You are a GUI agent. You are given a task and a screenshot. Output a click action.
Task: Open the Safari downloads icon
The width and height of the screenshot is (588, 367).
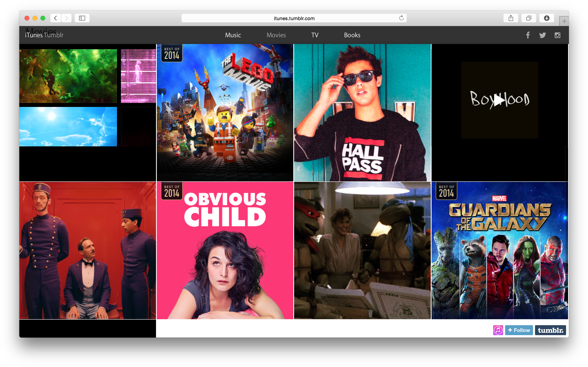click(547, 18)
